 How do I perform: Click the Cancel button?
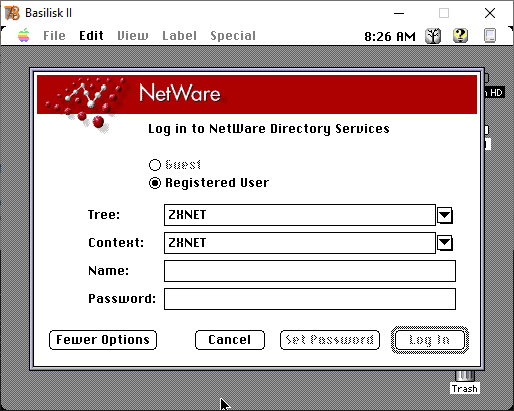coord(230,340)
